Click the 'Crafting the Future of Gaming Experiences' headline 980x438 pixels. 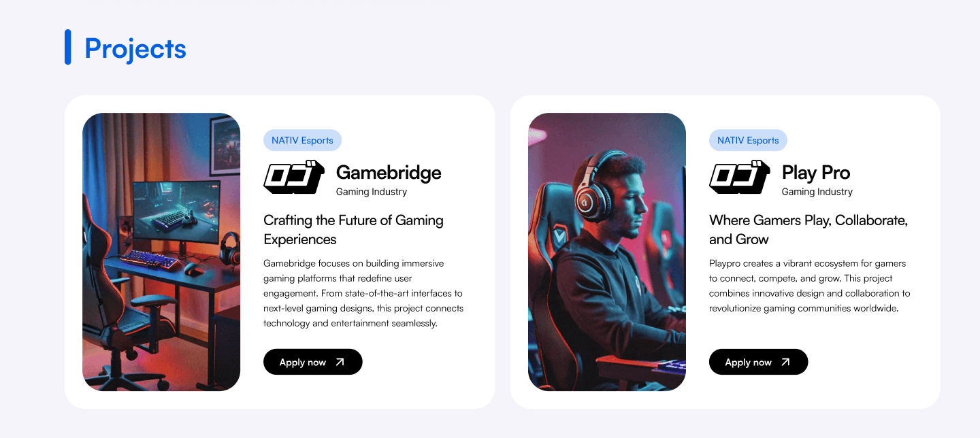coord(353,230)
